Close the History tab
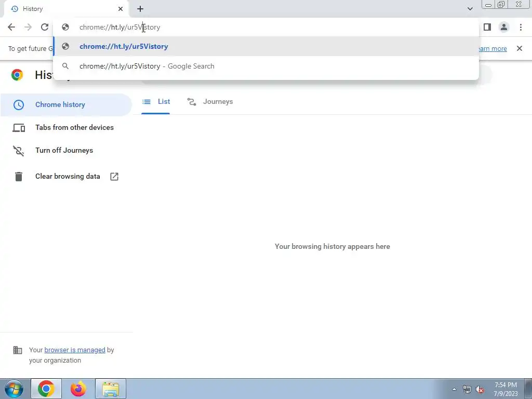This screenshot has width=532, height=399. (121, 9)
